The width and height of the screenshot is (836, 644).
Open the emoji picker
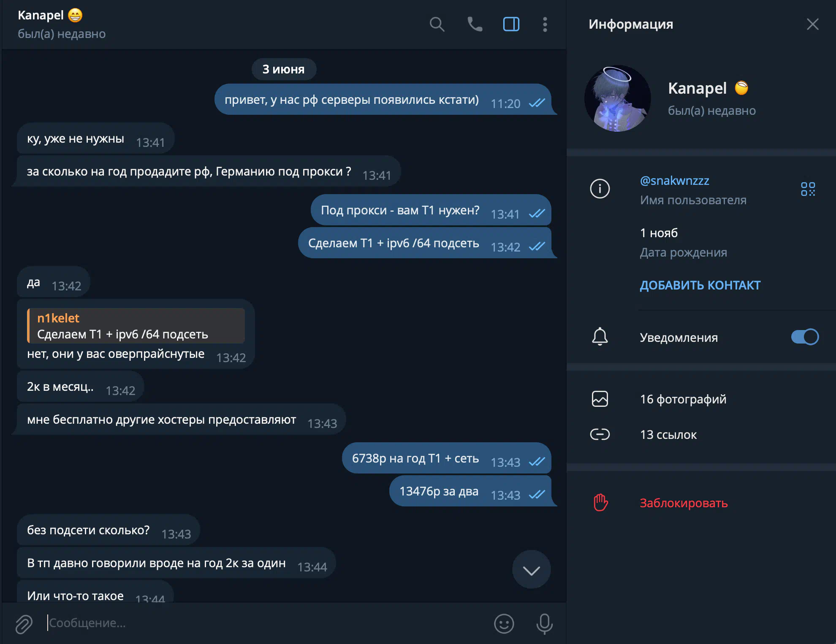coord(504,624)
